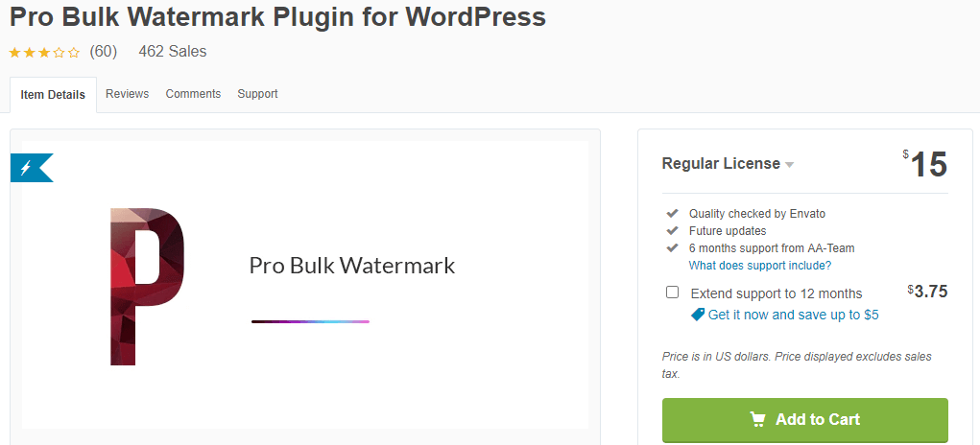980x445 pixels.
Task: Click the checkmark beside 6 months support
Action: pos(673,247)
